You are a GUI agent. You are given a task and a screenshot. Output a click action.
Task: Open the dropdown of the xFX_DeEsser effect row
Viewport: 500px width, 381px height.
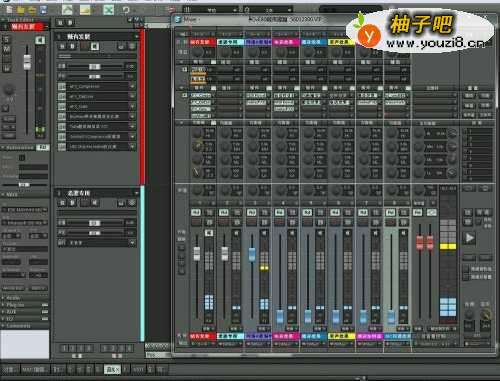[x=133, y=97]
